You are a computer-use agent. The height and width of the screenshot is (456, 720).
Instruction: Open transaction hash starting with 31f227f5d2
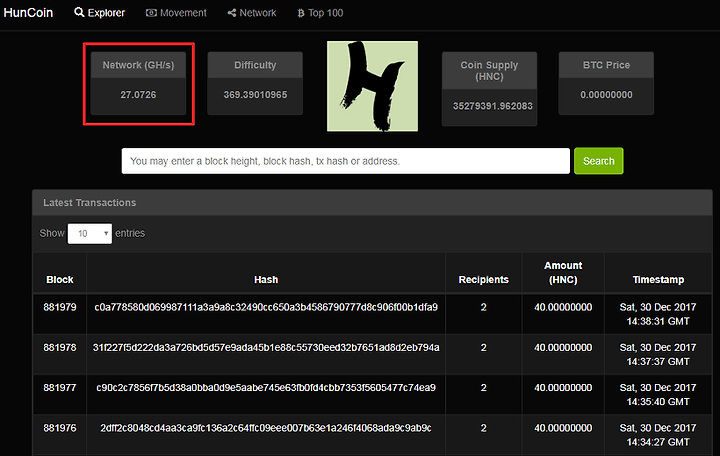(x=266, y=348)
